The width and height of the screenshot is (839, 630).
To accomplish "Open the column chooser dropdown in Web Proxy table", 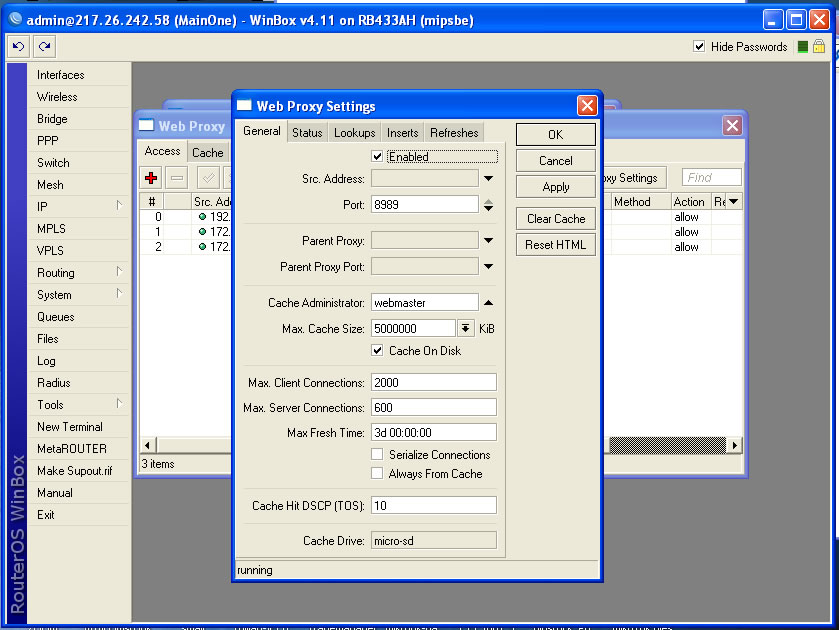I will pyautogui.click(x=734, y=202).
